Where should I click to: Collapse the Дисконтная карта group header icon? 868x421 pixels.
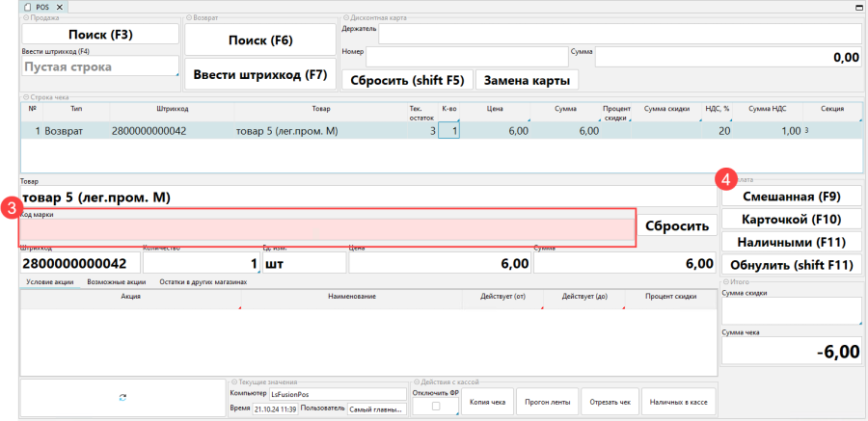tap(345, 17)
